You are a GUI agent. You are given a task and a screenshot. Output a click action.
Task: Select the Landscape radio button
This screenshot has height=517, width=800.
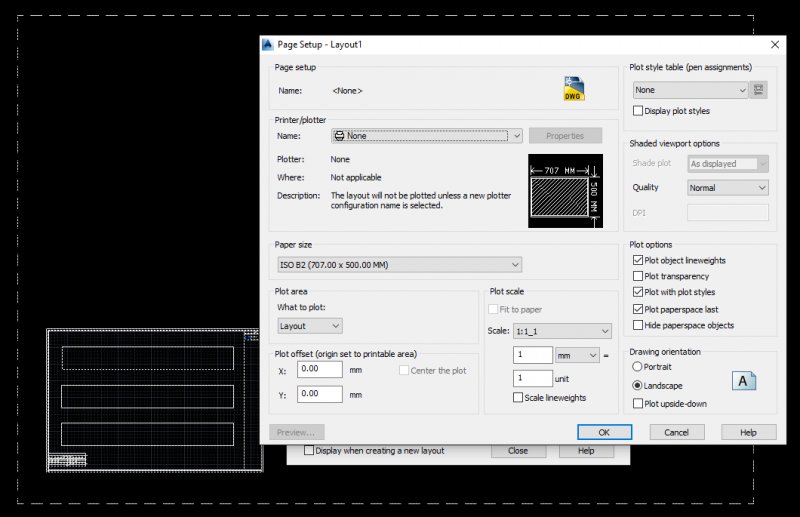coord(638,385)
